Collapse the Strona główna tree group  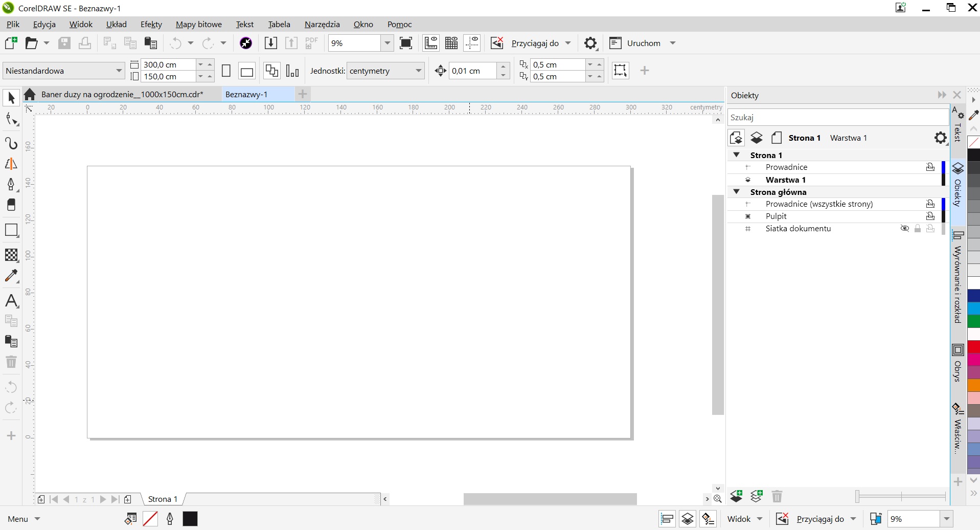[x=737, y=192]
